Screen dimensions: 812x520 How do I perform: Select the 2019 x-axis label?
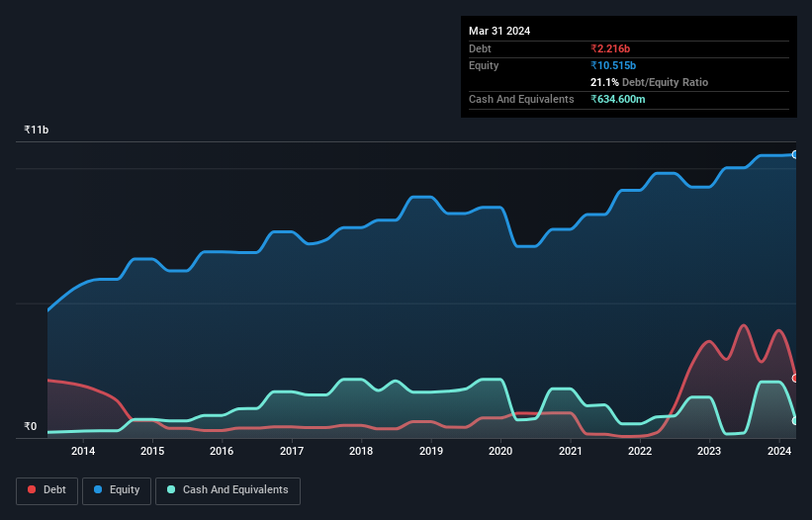[x=431, y=451]
